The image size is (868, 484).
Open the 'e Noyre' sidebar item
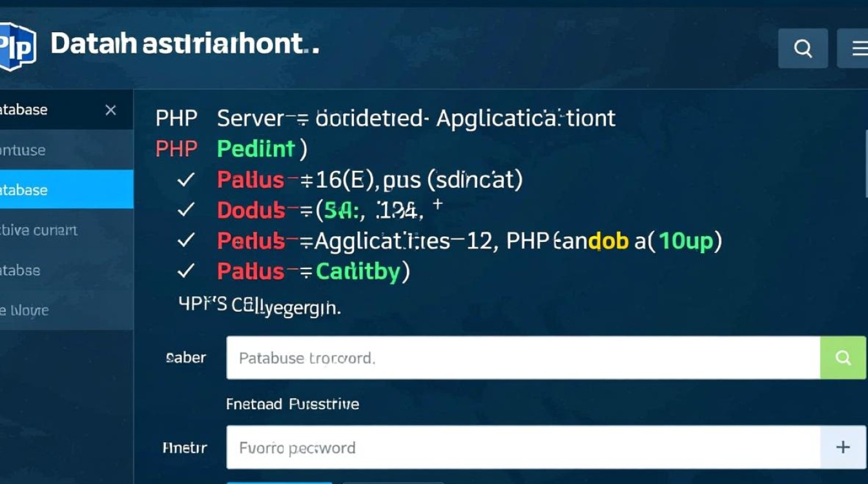pyautogui.click(x=26, y=310)
